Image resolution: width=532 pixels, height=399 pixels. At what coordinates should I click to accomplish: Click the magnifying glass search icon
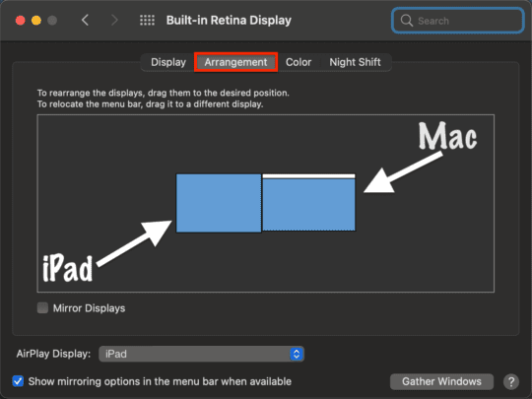point(407,21)
